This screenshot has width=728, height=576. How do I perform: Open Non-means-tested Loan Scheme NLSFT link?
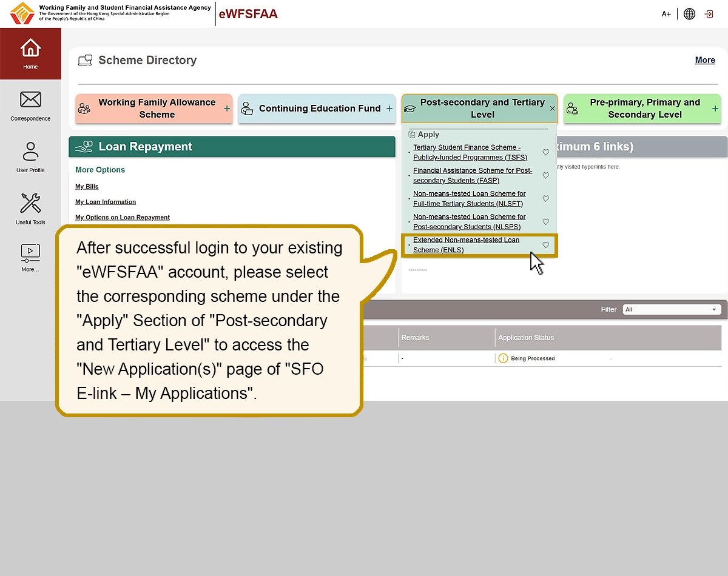[470, 198]
